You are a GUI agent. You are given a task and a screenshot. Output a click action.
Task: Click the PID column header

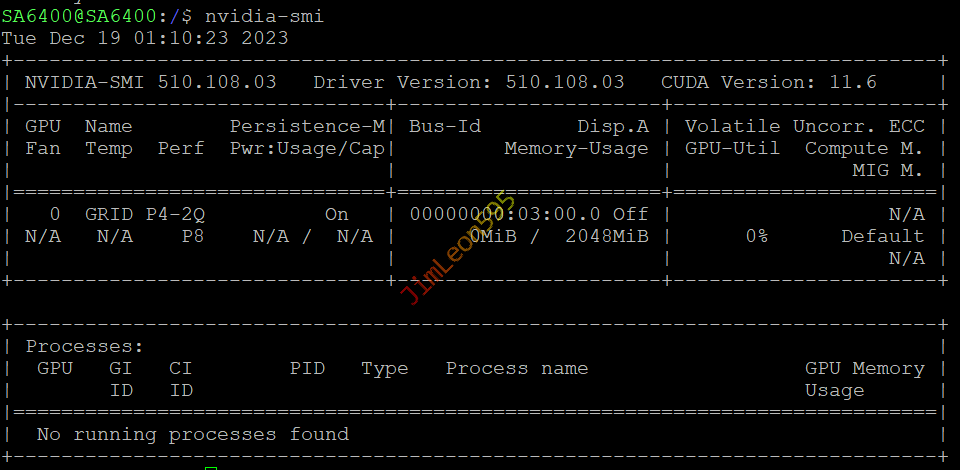[x=307, y=368]
